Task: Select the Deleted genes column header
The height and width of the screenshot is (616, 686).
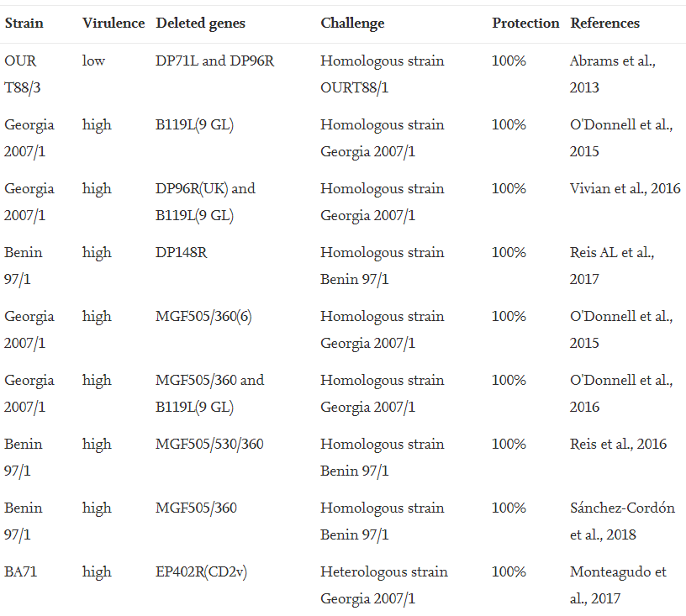Action: coord(201,23)
